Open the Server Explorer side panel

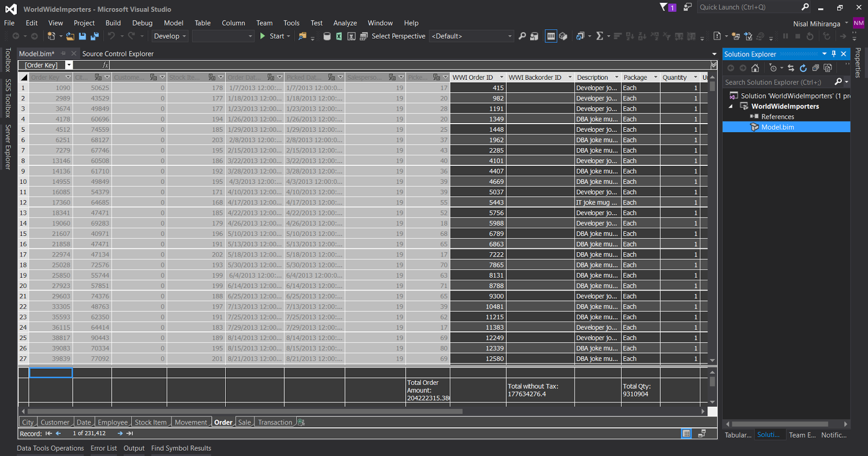click(8, 147)
